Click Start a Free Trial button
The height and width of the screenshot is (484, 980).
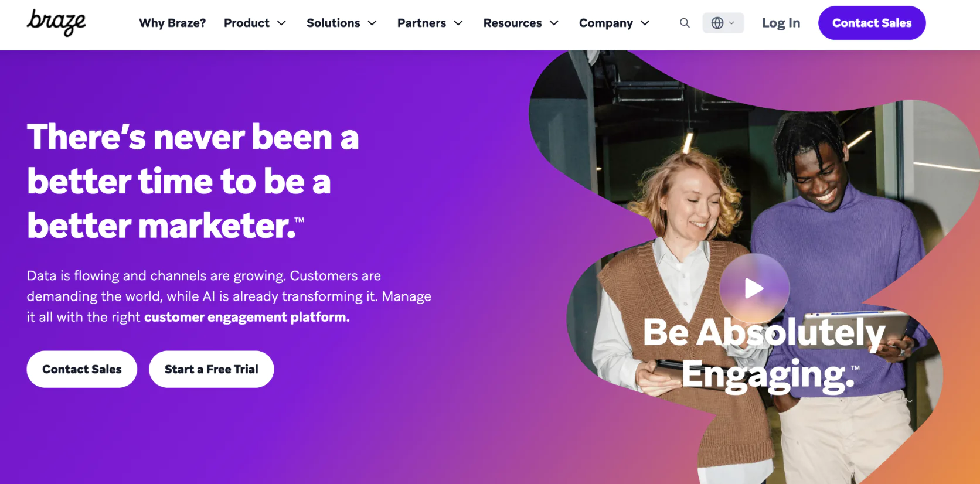(212, 369)
